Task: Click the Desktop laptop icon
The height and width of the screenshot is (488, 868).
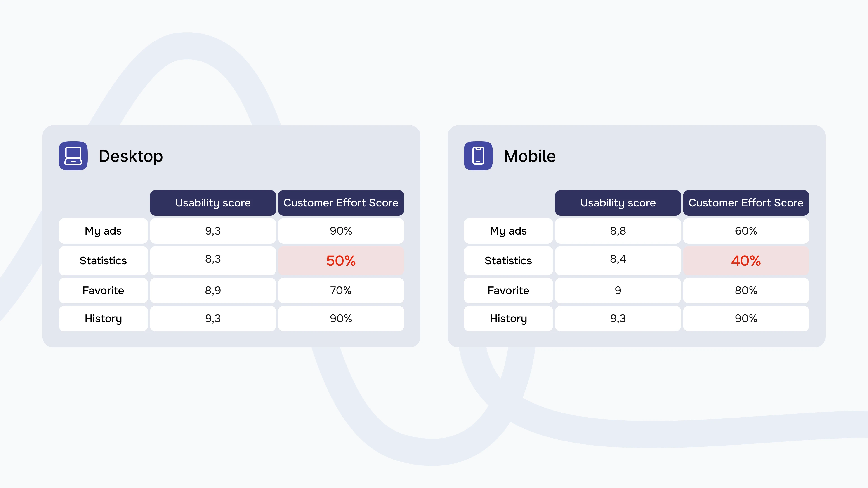Action: (73, 156)
